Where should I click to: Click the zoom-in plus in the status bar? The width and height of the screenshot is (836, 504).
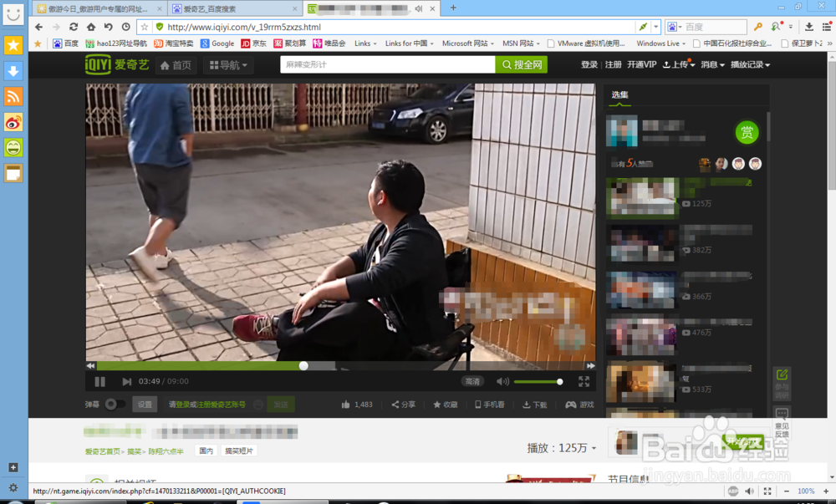[826, 491]
